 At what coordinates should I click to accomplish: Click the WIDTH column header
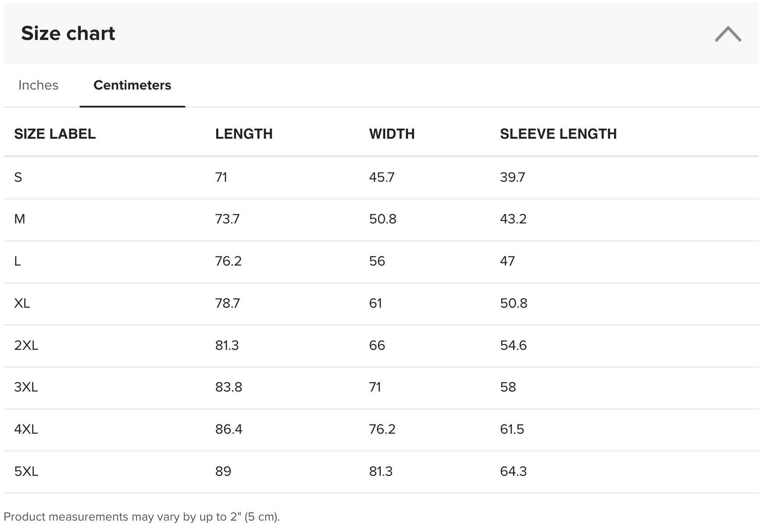392,134
